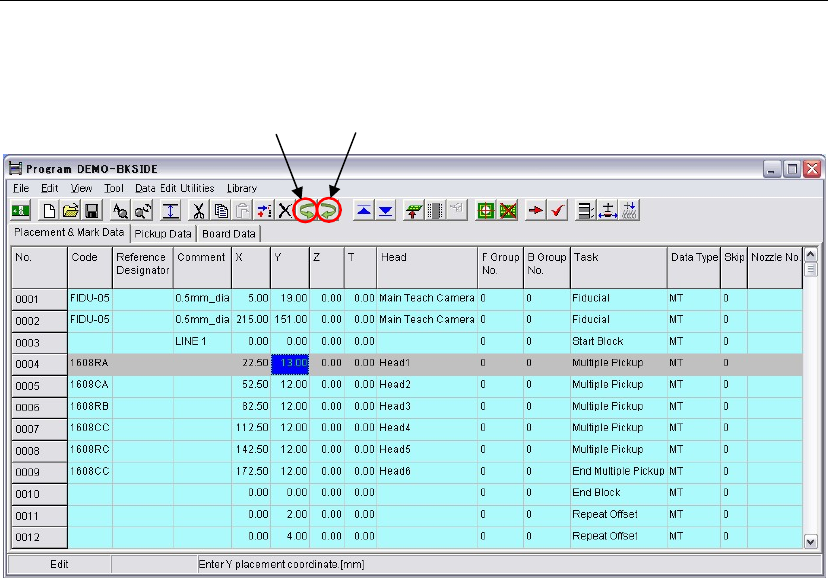Open a program with the folder icon
The width and height of the screenshot is (828, 578).
point(70,211)
